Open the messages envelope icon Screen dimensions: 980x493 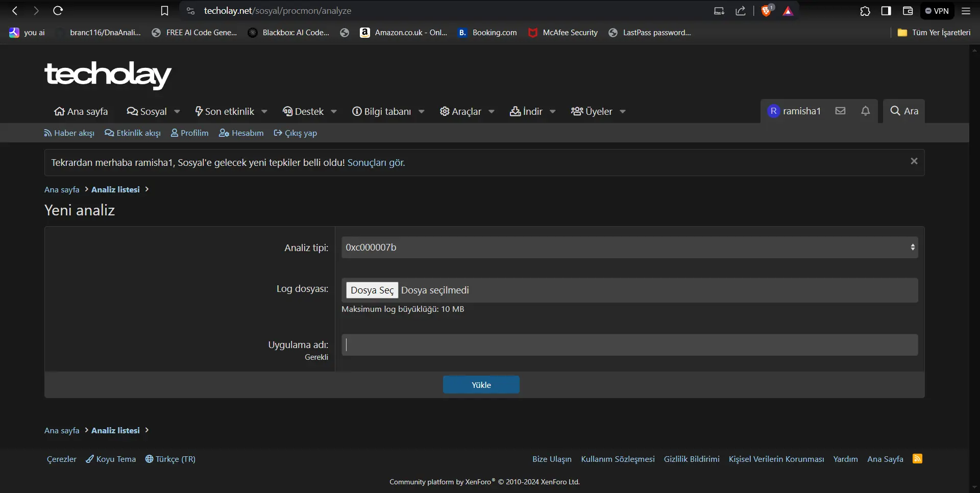click(840, 111)
